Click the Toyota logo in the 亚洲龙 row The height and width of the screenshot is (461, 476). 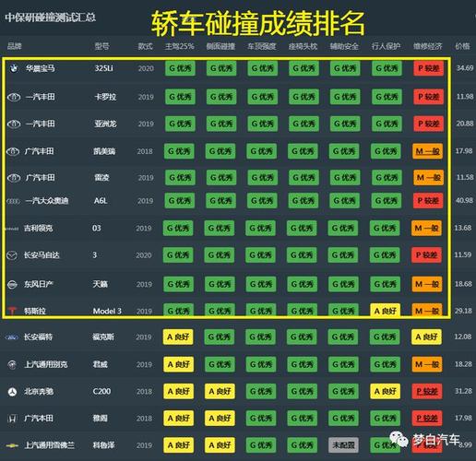(14, 124)
